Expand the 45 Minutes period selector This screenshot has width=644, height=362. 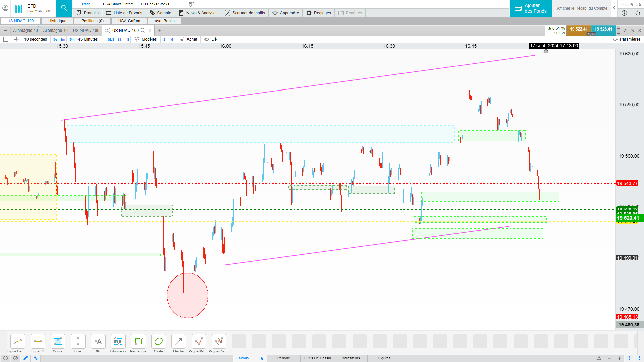point(88,39)
